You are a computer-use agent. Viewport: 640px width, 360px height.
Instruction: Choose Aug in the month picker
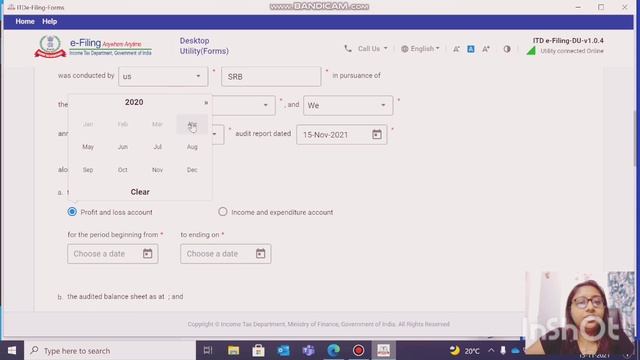[x=192, y=147]
